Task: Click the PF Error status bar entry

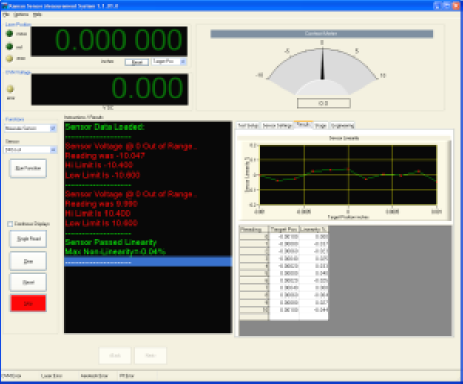Action: pyautogui.click(x=127, y=376)
